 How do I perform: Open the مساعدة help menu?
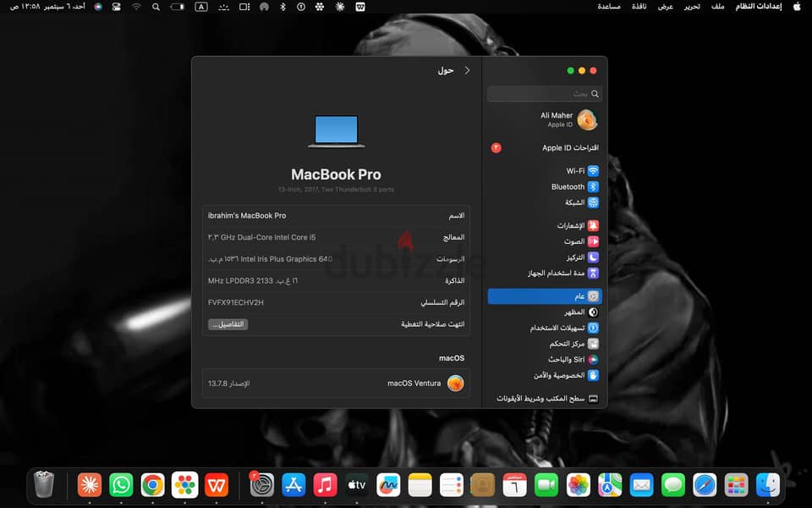click(609, 6)
